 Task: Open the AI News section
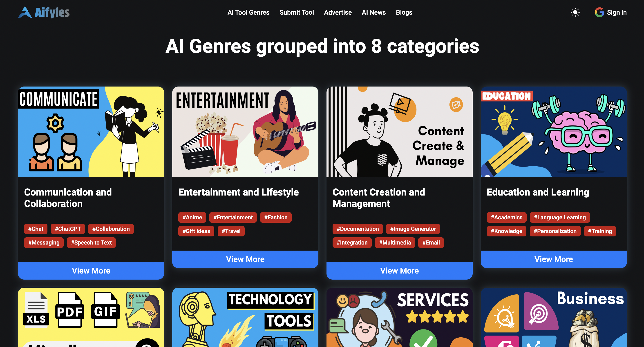click(x=373, y=12)
